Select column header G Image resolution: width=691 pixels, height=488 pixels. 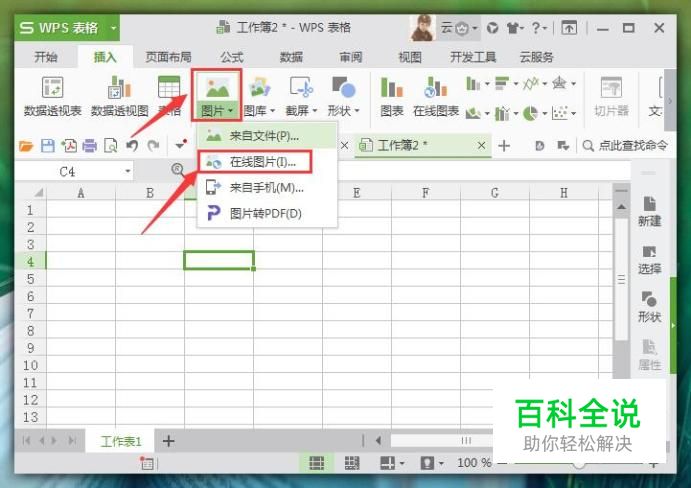[x=494, y=193]
